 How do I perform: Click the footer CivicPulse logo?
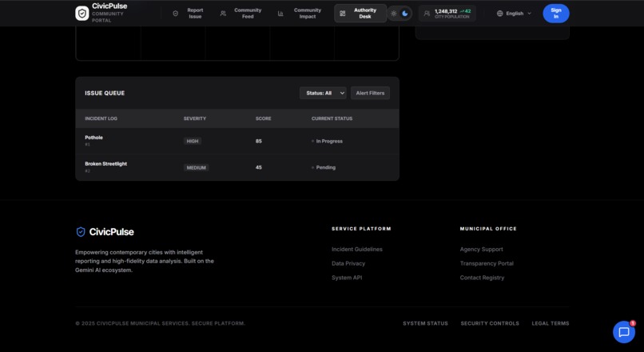[105, 232]
